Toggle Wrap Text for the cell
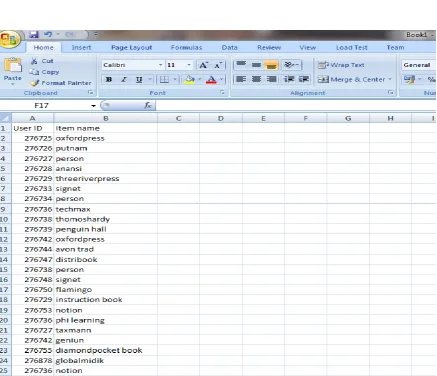This screenshot has height=376, width=437. 341,65
